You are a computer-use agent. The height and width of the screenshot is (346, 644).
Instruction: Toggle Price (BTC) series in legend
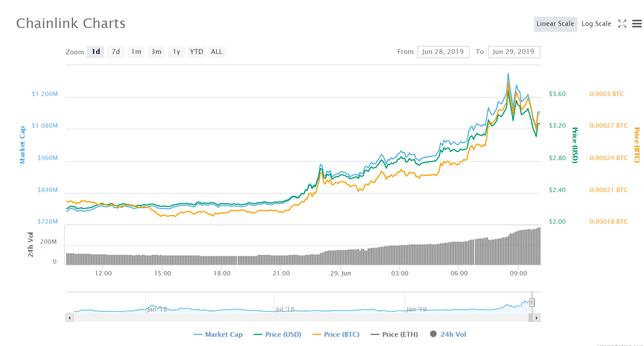click(x=336, y=335)
